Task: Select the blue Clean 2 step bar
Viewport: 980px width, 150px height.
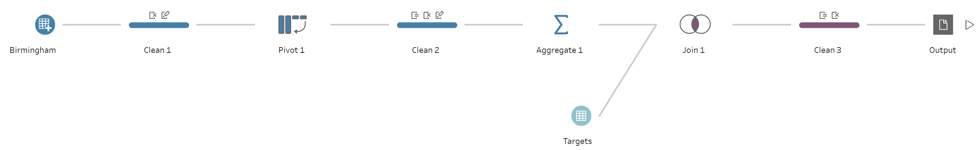Action: click(x=427, y=25)
